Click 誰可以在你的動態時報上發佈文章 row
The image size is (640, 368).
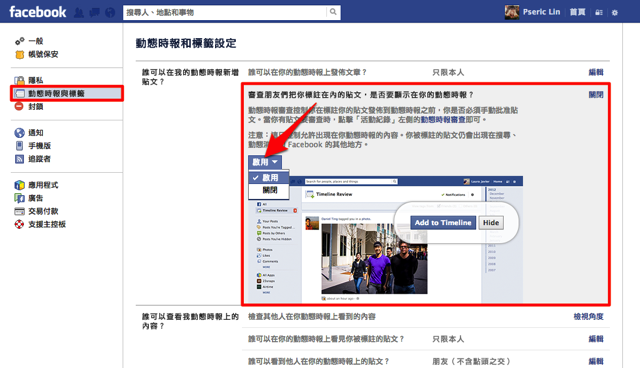[426, 72]
